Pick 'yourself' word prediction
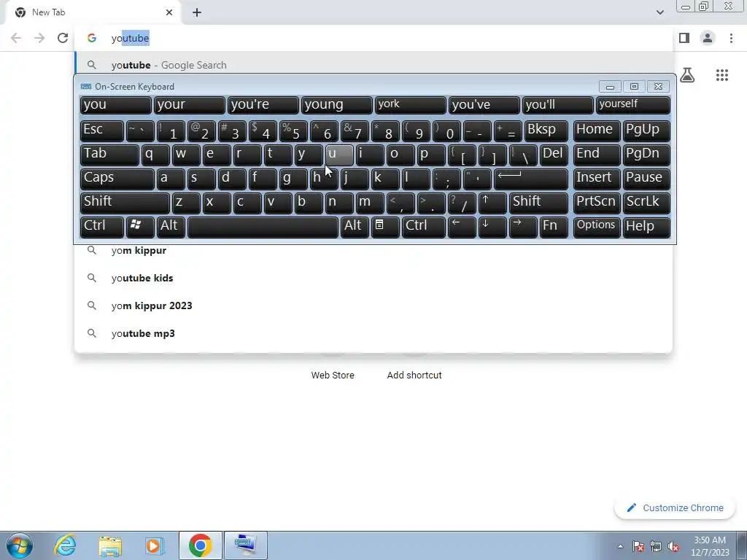The width and height of the screenshot is (747, 560). [632, 105]
